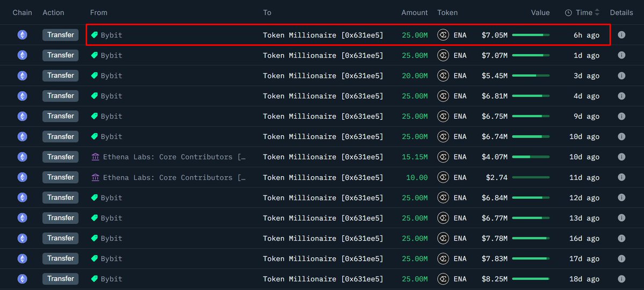Click the Amount column header

pos(415,13)
